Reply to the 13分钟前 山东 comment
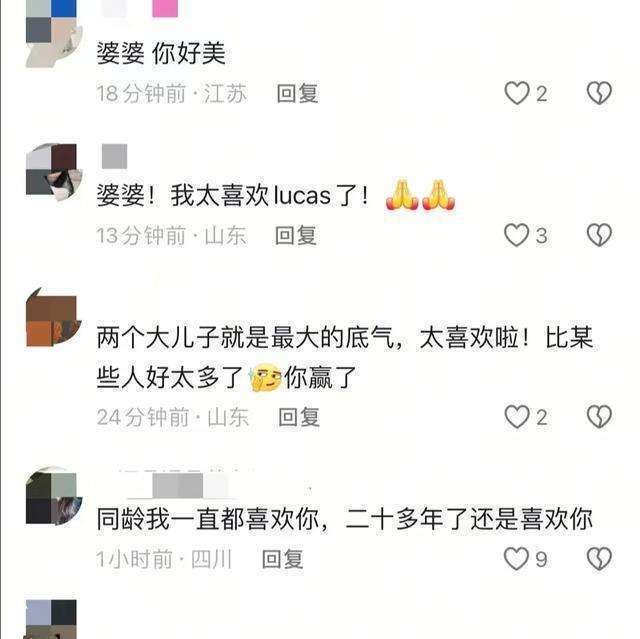The width and height of the screenshot is (640, 639). (296, 235)
